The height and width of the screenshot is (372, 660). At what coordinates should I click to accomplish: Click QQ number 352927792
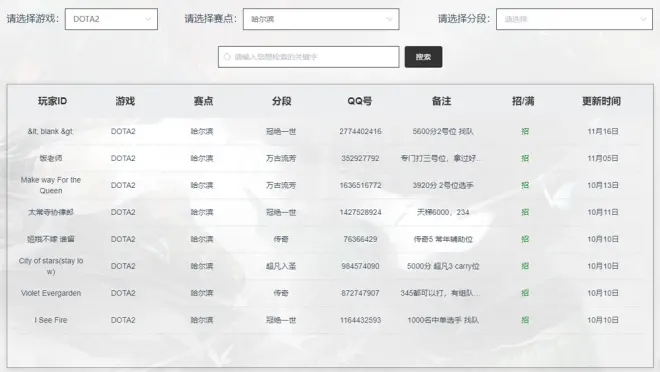pos(360,158)
